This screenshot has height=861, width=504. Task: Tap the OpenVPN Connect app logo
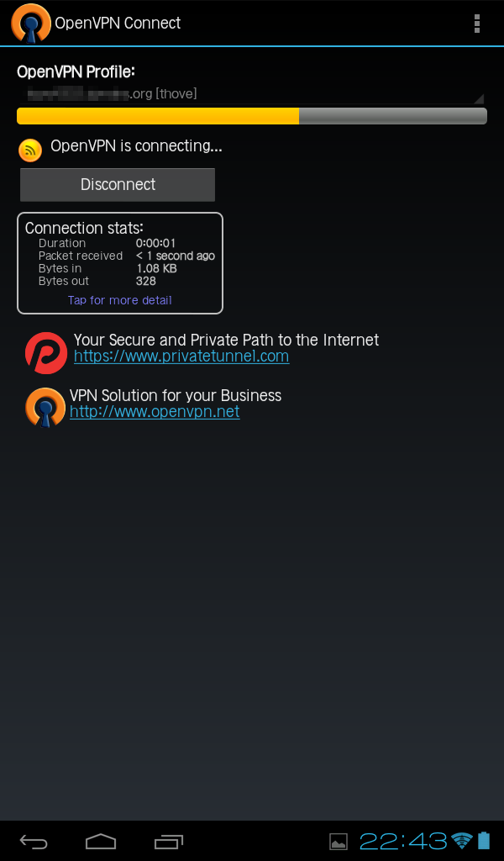pyautogui.click(x=31, y=23)
